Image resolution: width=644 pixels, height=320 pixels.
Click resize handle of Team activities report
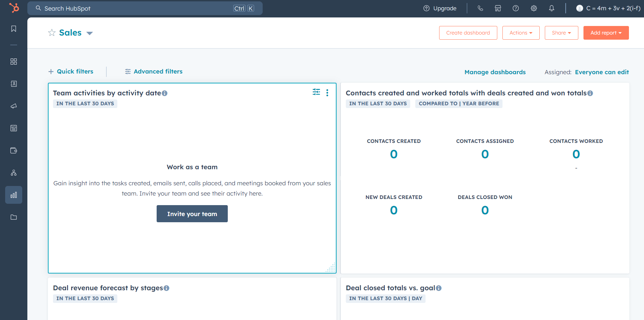[x=331, y=268]
